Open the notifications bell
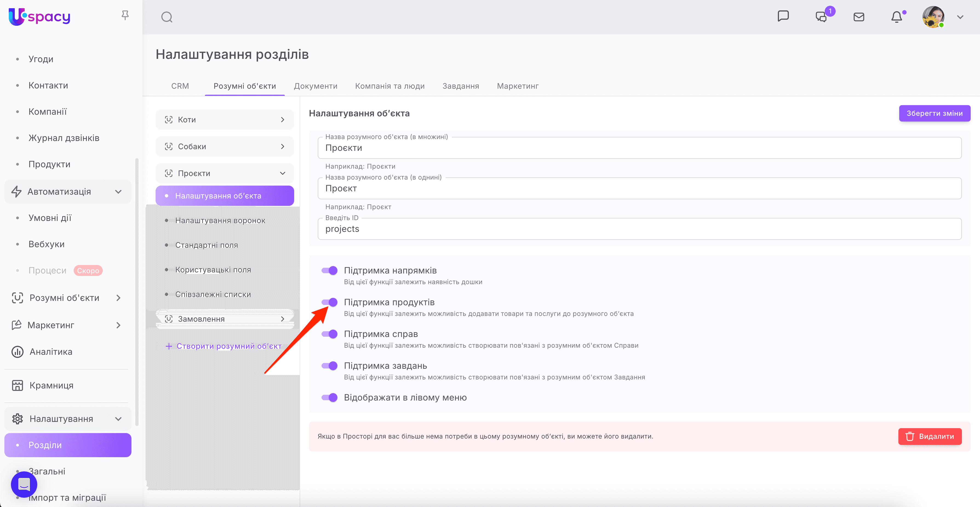The image size is (980, 507). 897,17
